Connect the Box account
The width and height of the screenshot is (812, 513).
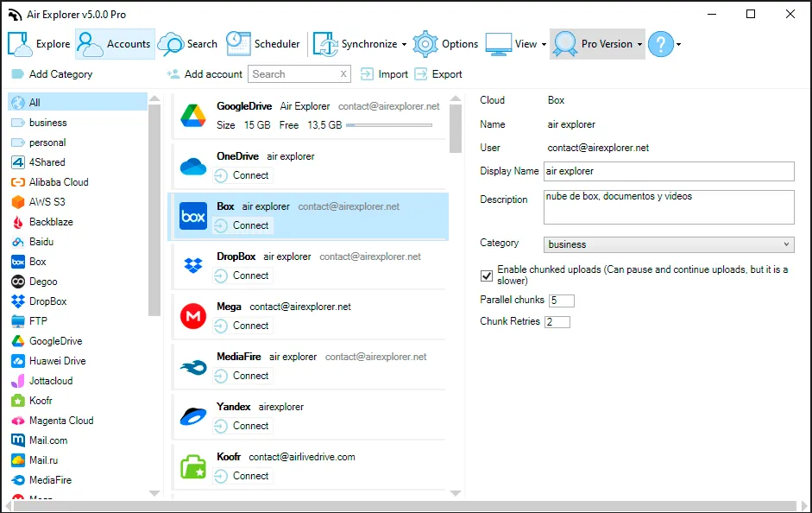click(242, 226)
